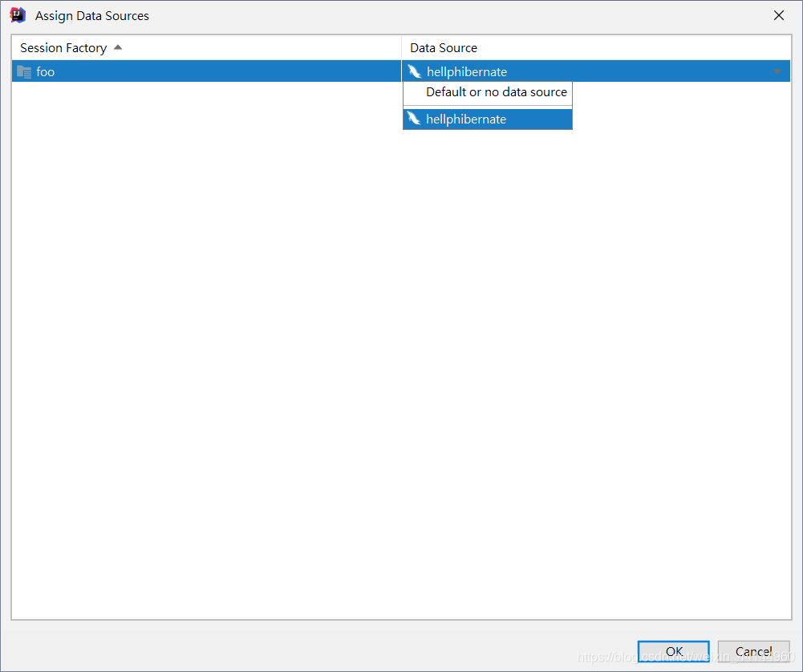
Task: Choose "Default or no data source" option
Action: tap(488, 92)
